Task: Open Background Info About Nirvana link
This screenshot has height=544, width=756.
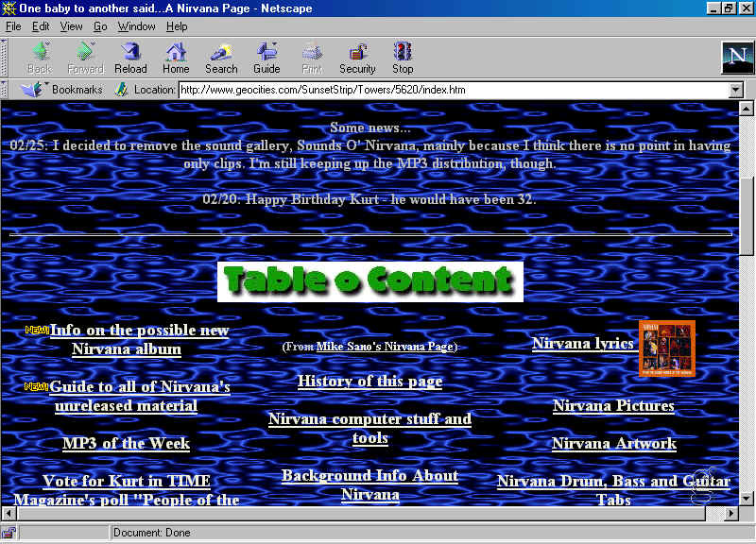Action: (x=369, y=484)
